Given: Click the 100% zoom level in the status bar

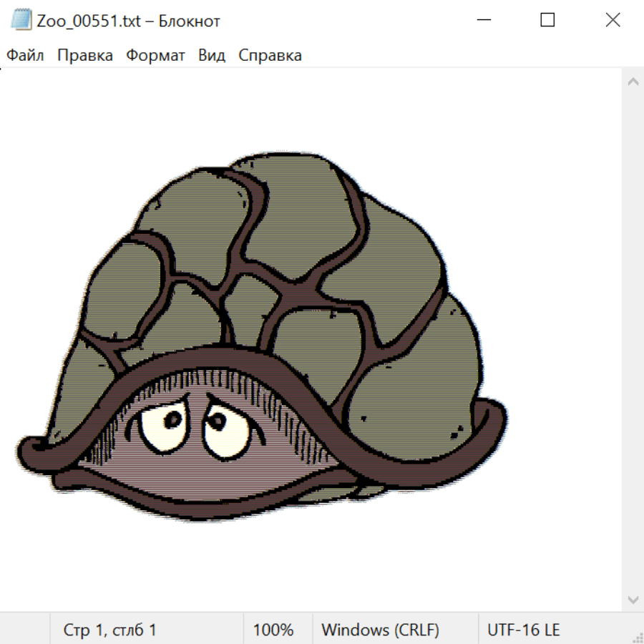Looking at the screenshot, I should click(x=273, y=630).
